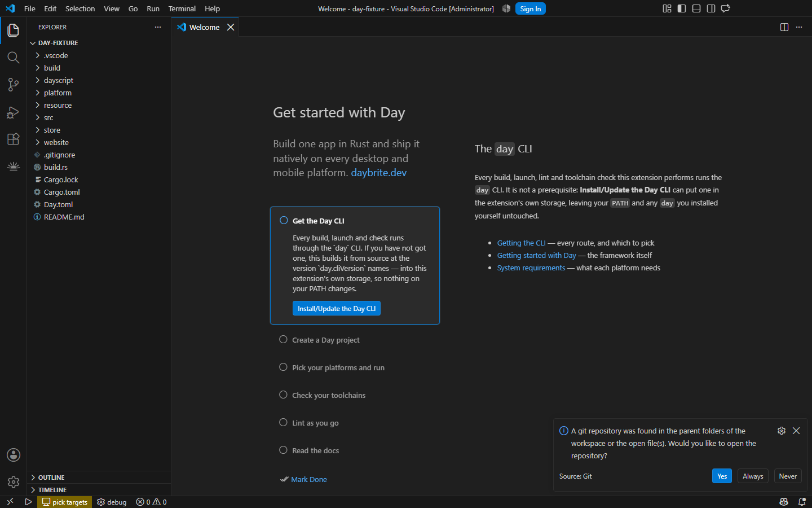Image resolution: width=812 pixels, height=508 pixels.
Task: Click Mark Done link
Action: coord(309,479)
